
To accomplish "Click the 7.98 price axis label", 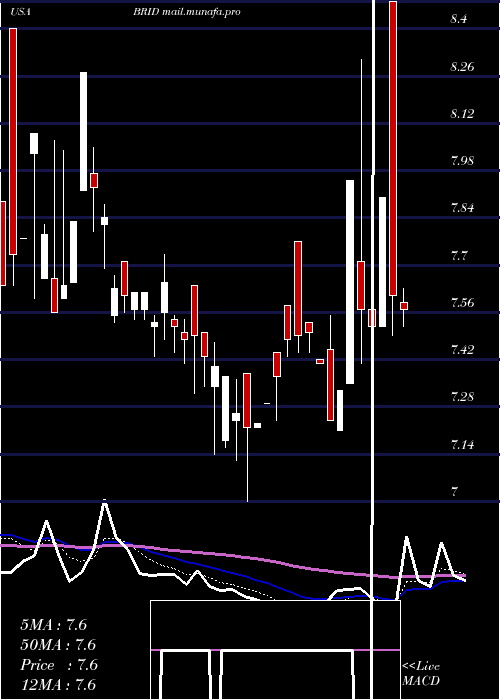I will point(462,160).
